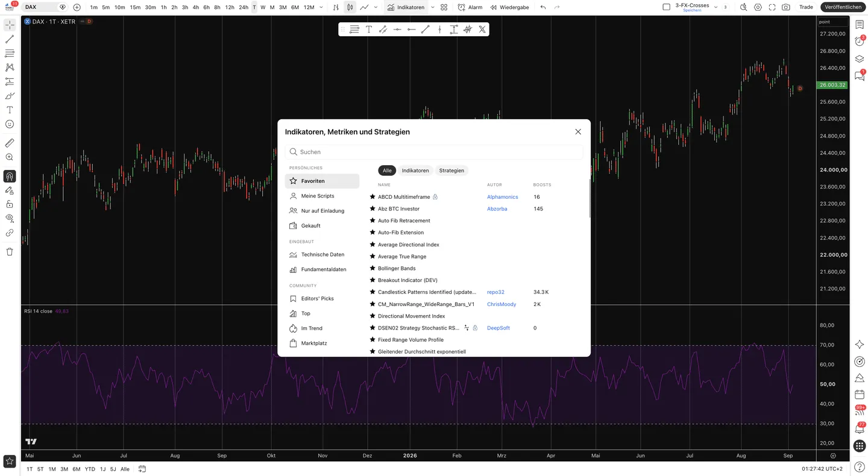This screenshot has height=476, width=868.
Task: Select the zoom-in tool
Action: point(10,157)
